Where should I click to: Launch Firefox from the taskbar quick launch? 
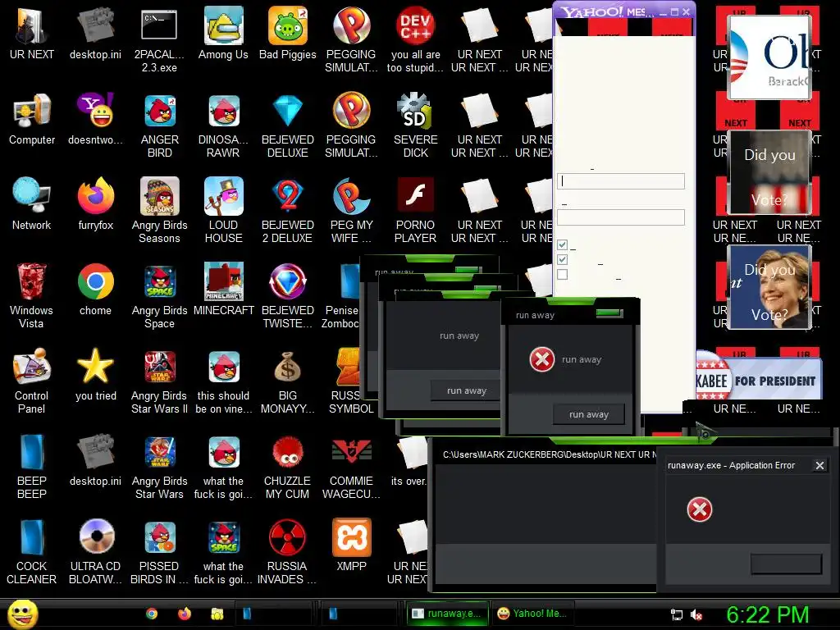pyautogui.click(x=185, y=614)
